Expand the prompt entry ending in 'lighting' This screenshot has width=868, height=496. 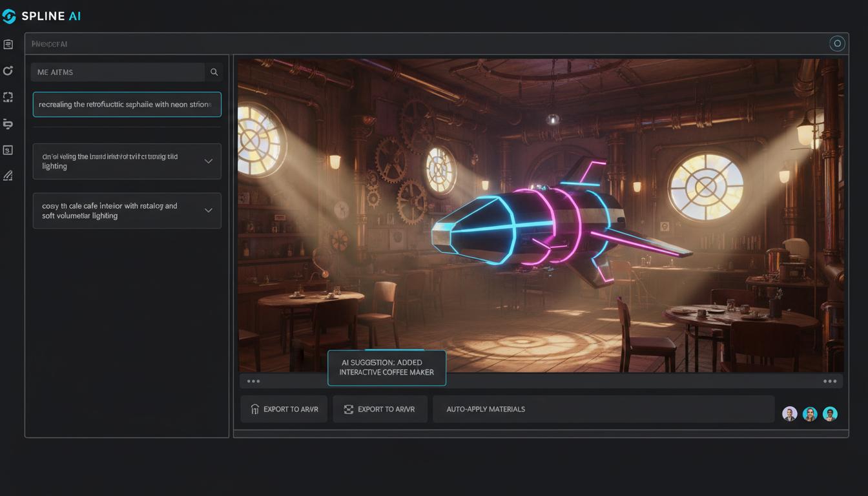click(208, 161)
